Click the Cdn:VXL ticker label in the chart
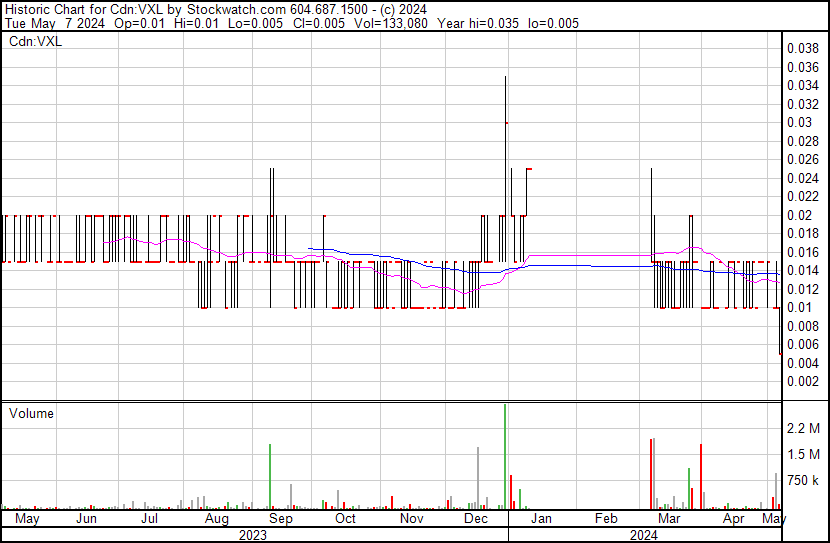 pos(35,41)
